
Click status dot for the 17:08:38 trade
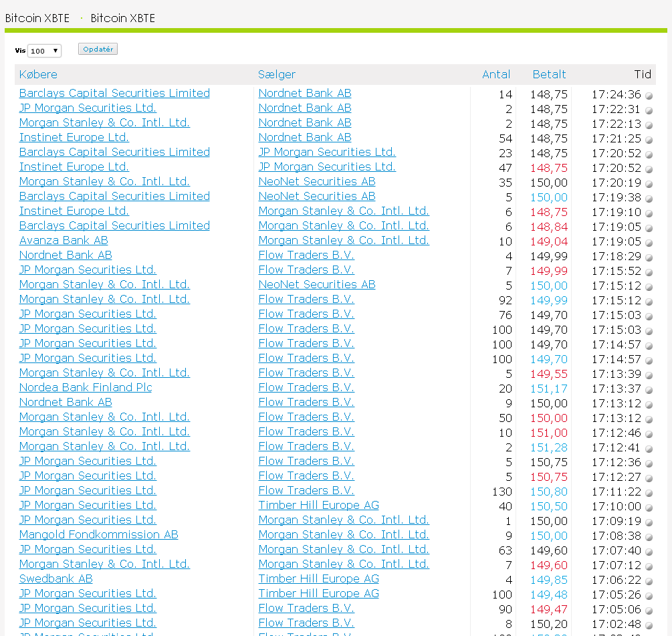tap(649, 537)
